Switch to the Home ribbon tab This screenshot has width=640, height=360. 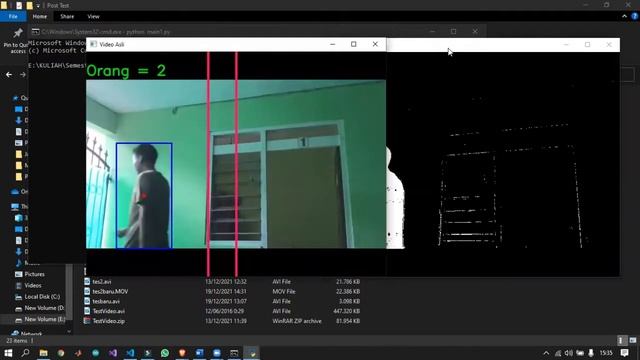click(40, 16)
